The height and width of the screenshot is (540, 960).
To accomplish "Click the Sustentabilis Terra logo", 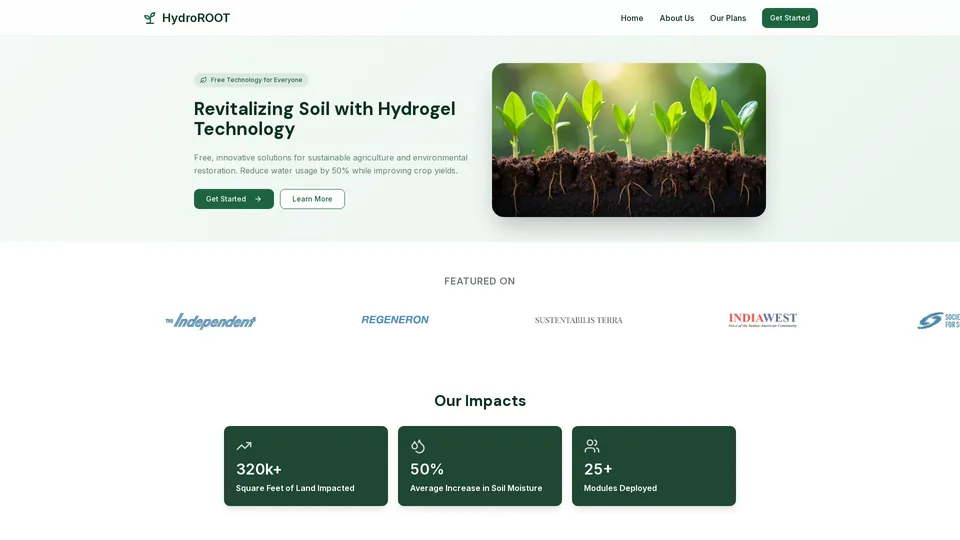I will coord(579,320).
